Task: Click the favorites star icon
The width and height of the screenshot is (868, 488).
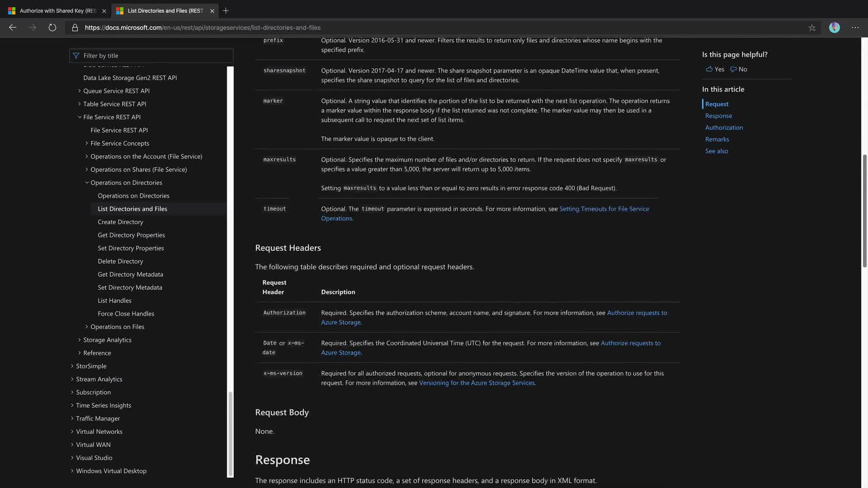Action: pos(812,28)
